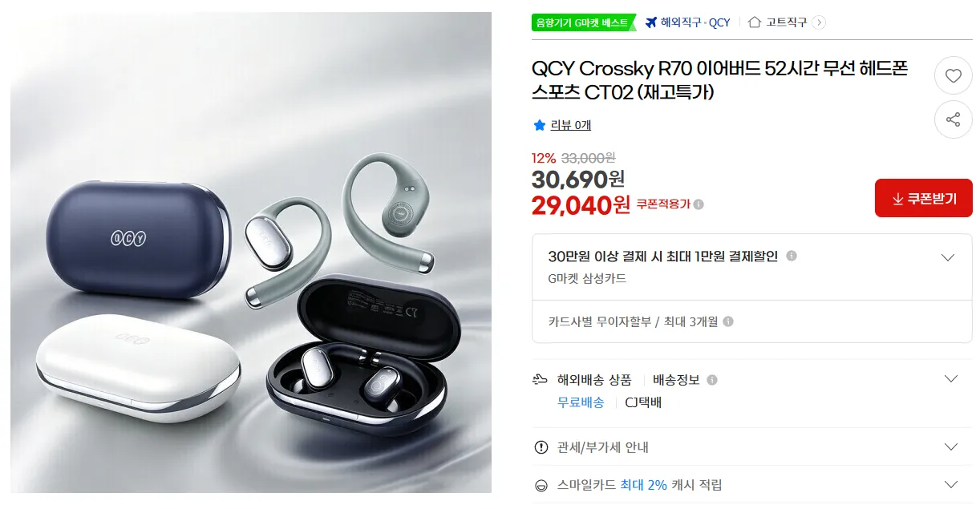Open the 리뷰 0개 link

570,125
